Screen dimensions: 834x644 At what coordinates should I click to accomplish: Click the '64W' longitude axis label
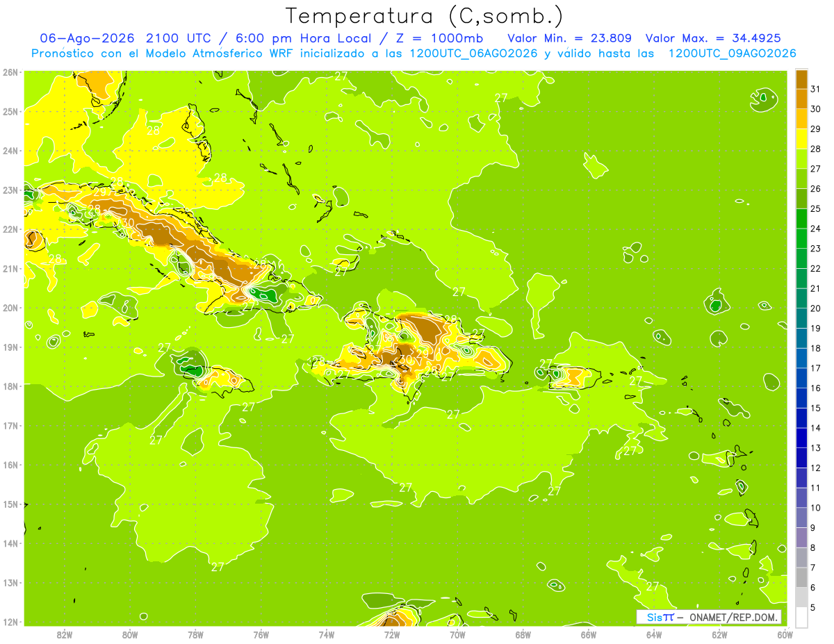653,635
